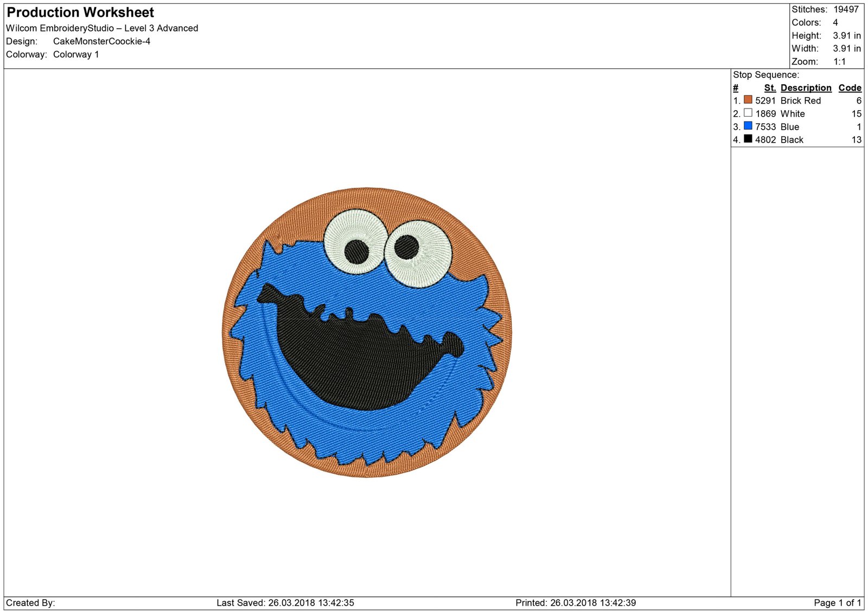Click the 'Created By:' footer label

click(x=30, y=603)
